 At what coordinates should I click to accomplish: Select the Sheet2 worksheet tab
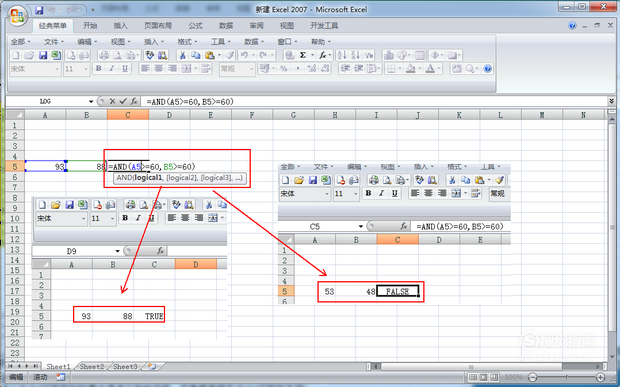(92, 366)
